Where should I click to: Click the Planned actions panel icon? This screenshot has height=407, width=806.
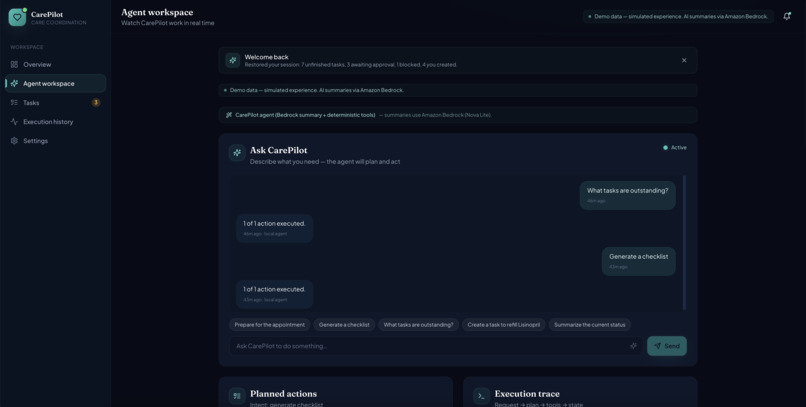click(x=237, y=396)
